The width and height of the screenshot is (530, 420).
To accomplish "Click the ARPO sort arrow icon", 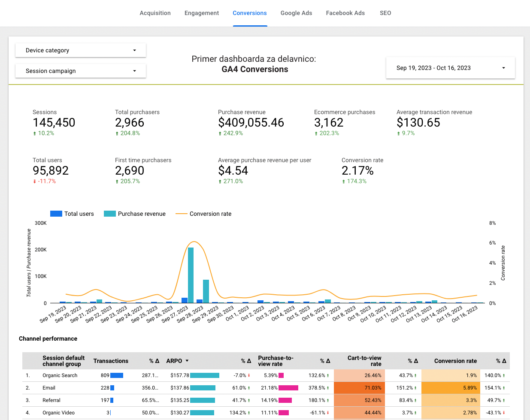I will 187,361.
